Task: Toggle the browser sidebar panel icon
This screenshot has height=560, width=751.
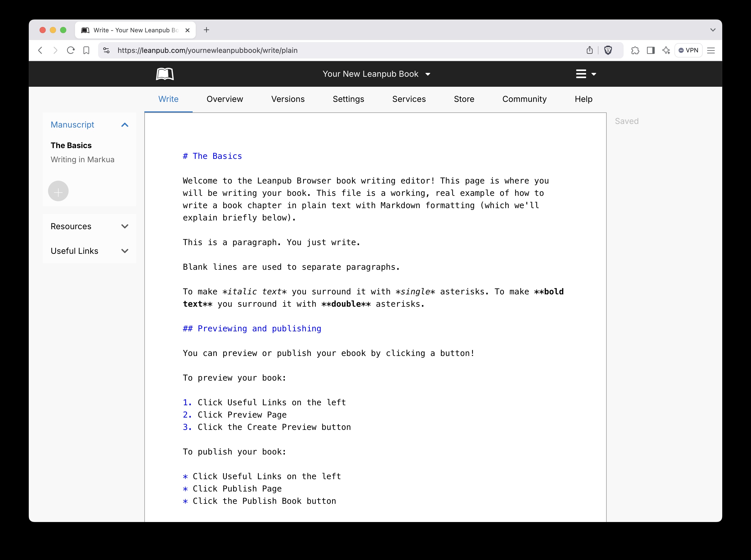Action: tap(651, 51)
